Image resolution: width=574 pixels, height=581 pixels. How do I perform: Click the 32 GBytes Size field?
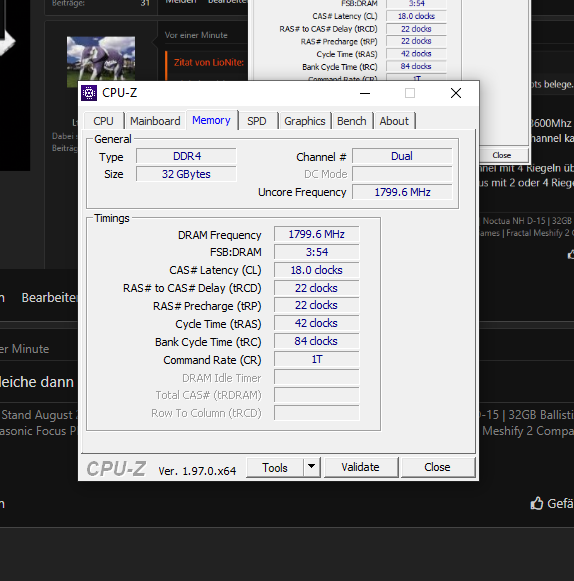pyautogui.click(x=186, y=174)
